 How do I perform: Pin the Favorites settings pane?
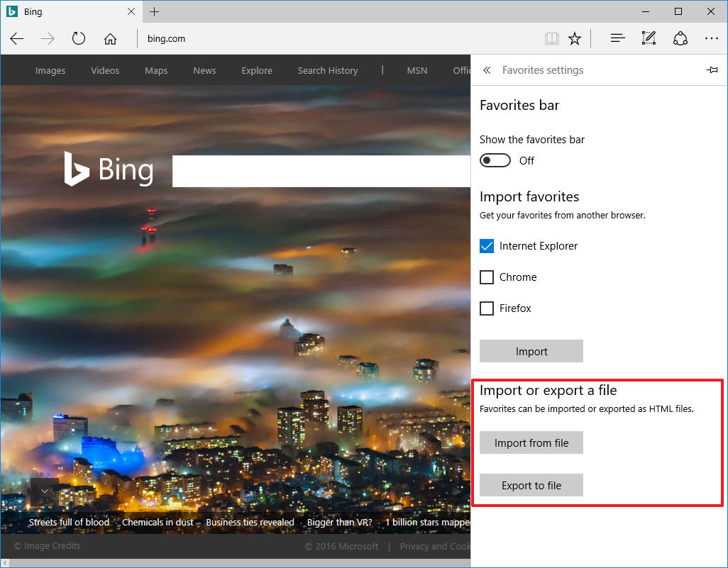[x=712, y=70]
